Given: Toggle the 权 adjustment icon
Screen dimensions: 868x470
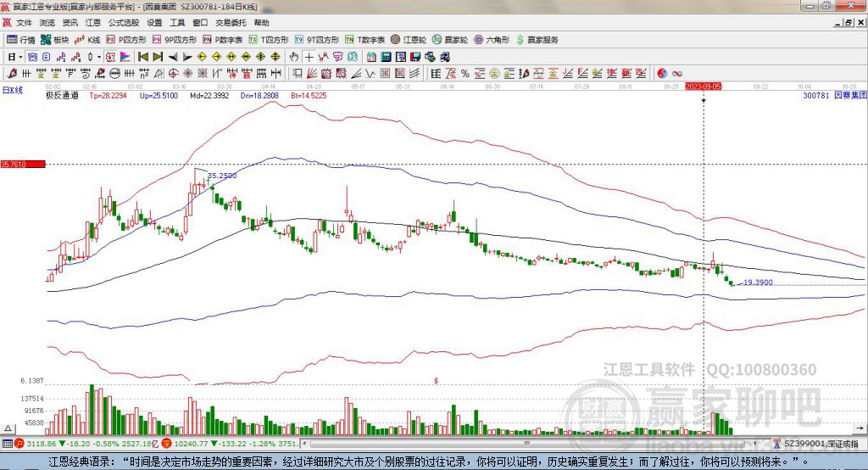Looking at the screenshot, I should [x=110, y=57].
